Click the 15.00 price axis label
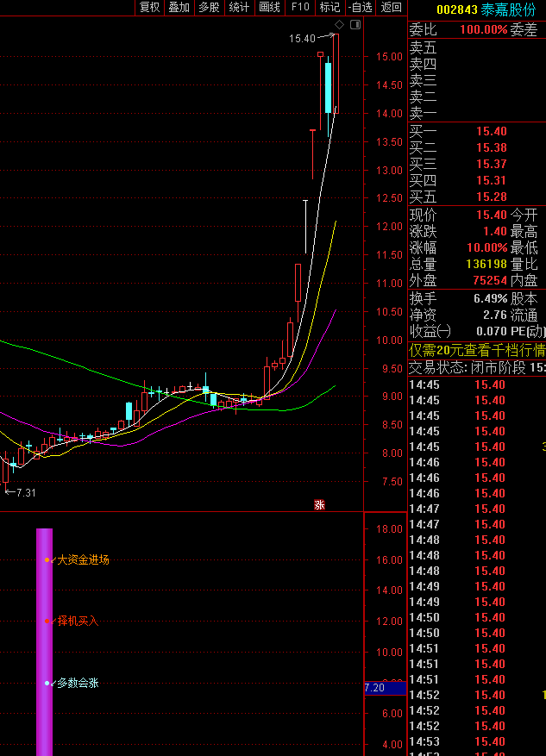 pos(389,56)
